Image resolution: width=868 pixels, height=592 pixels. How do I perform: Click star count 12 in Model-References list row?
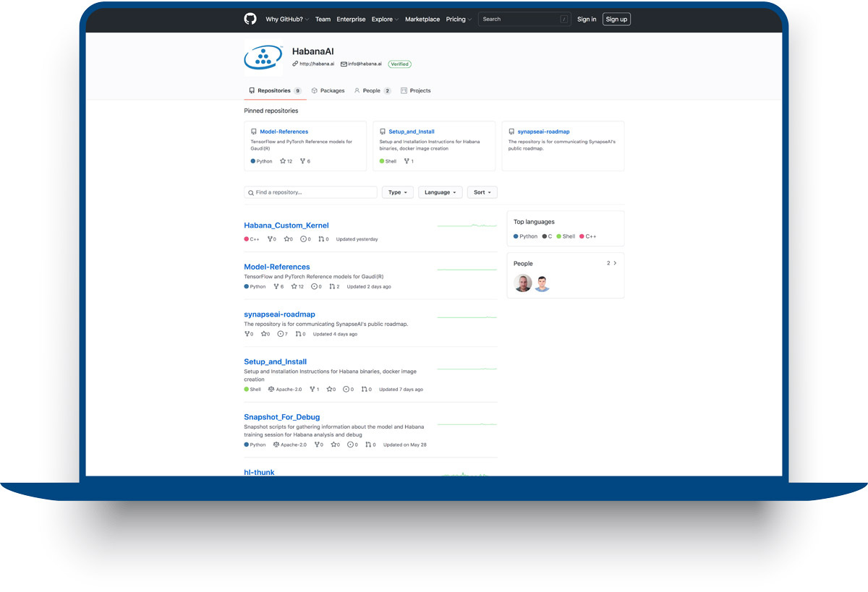coord(297,287)
